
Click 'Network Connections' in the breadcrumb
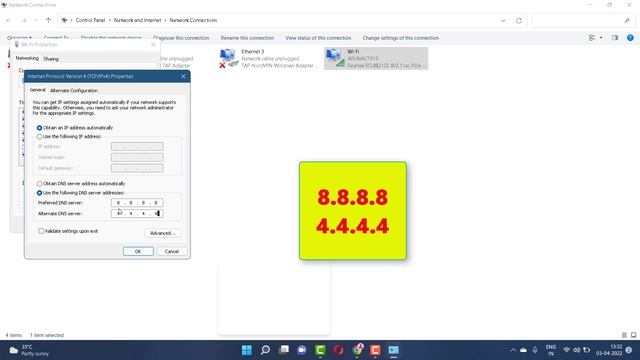point(193,20)
